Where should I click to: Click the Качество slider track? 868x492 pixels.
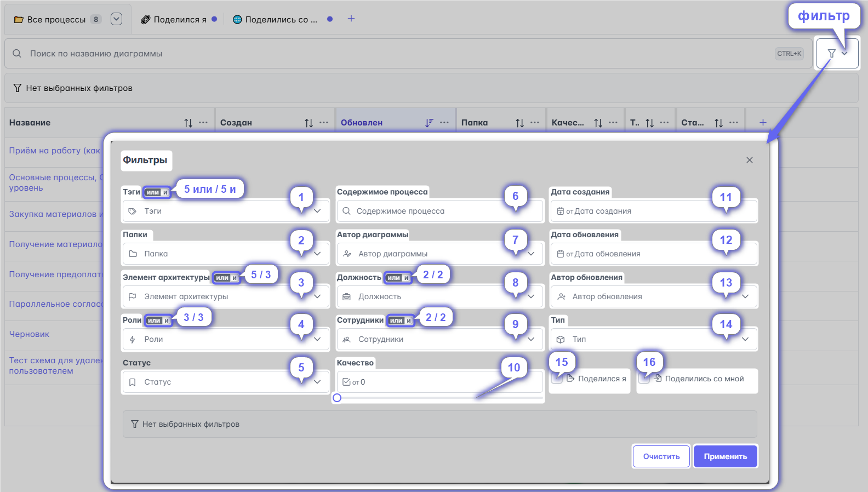(x=440, y=398)
